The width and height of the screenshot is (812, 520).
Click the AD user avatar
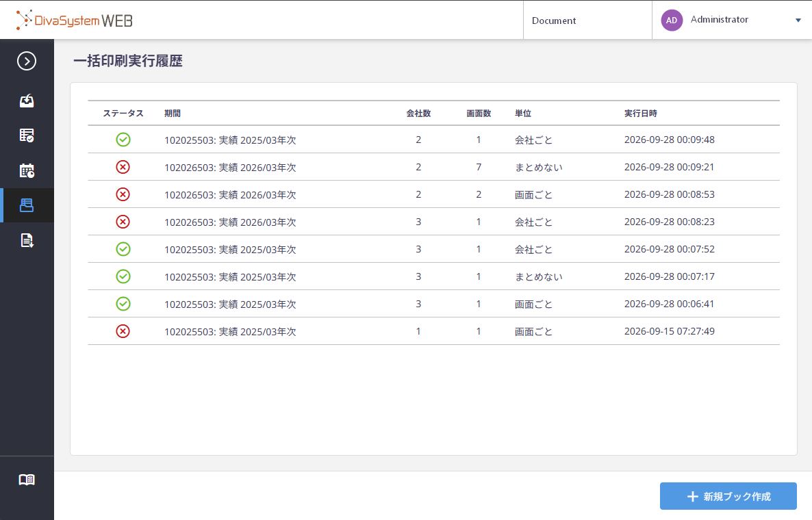[x=672, y=20]
